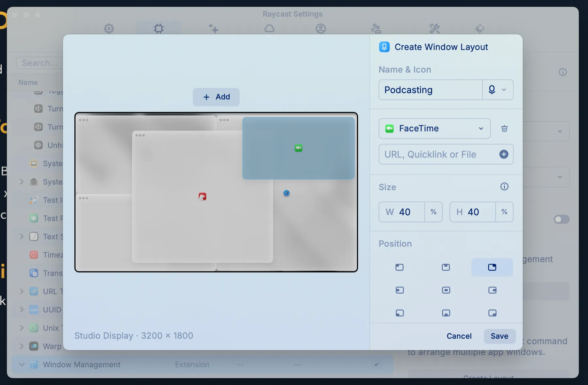Delete the FaceTime app with the trash icon

pyautogui.click(x=504, y=129)
